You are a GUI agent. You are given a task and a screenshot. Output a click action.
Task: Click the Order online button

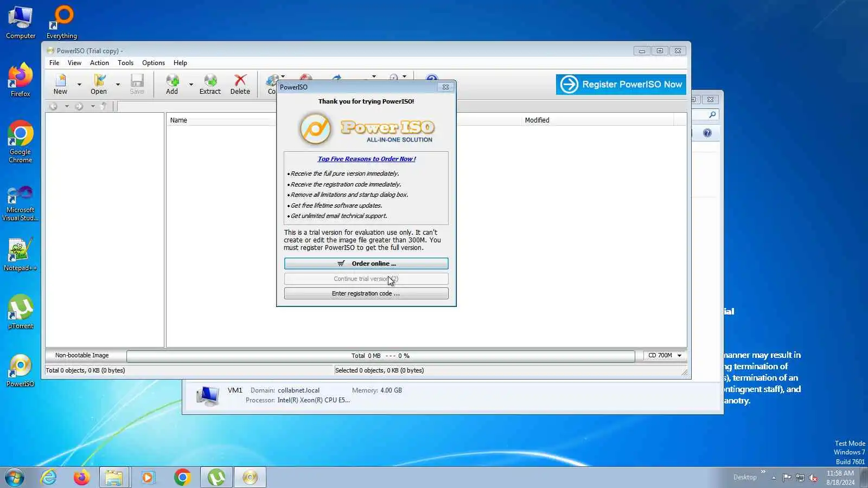click(x=366, y=264)
